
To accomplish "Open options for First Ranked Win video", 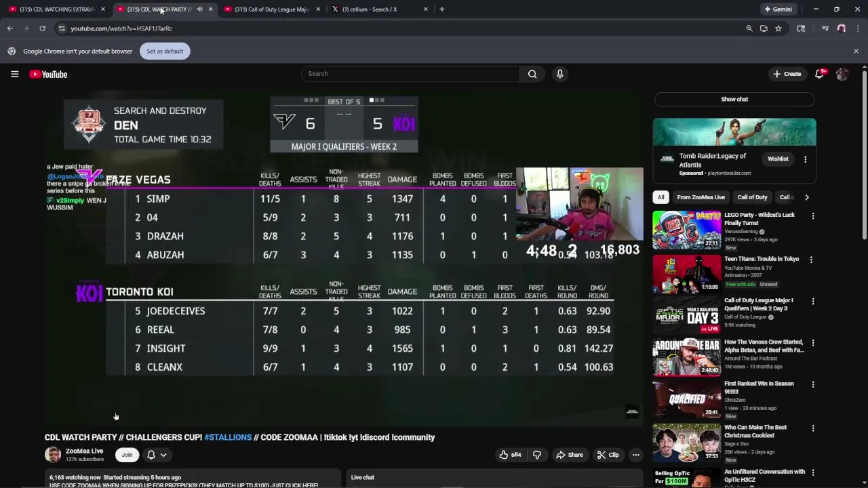I will [812, 386].
